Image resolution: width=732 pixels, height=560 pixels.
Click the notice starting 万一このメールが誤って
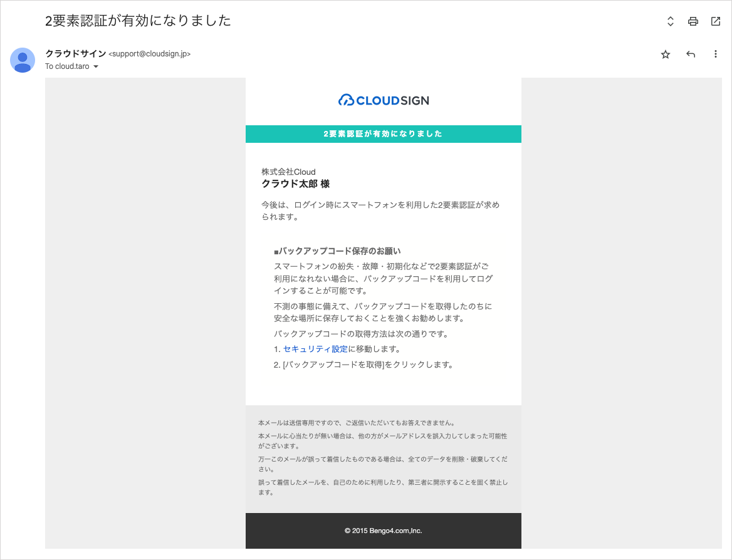(x=383, y=464)
